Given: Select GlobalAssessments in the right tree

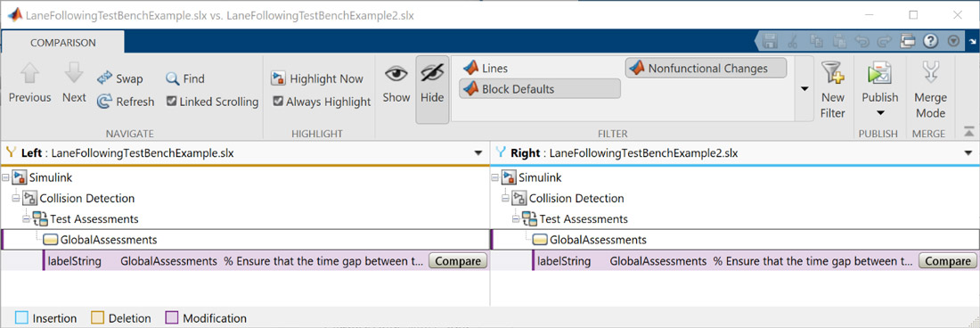Looking at the screenshot, I should click(x=598, y=239).
